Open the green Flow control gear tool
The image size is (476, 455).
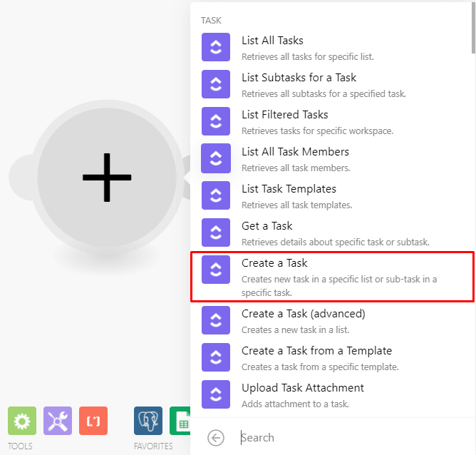point(22,421)
